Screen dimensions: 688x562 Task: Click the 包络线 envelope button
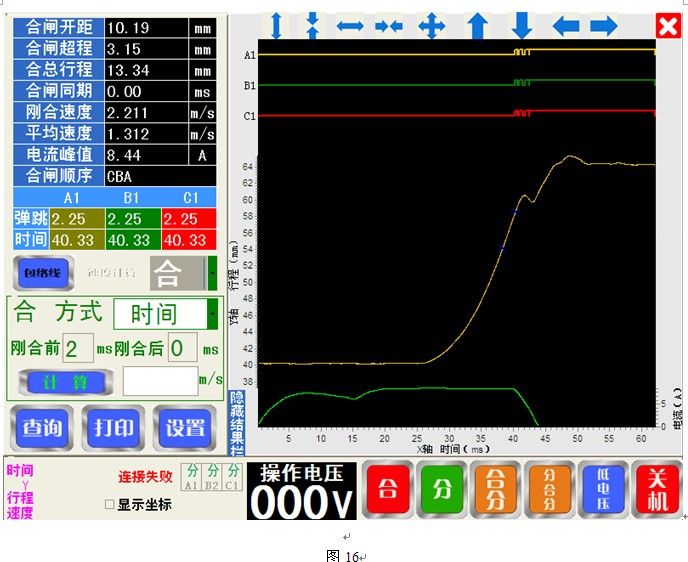(43, 273)
